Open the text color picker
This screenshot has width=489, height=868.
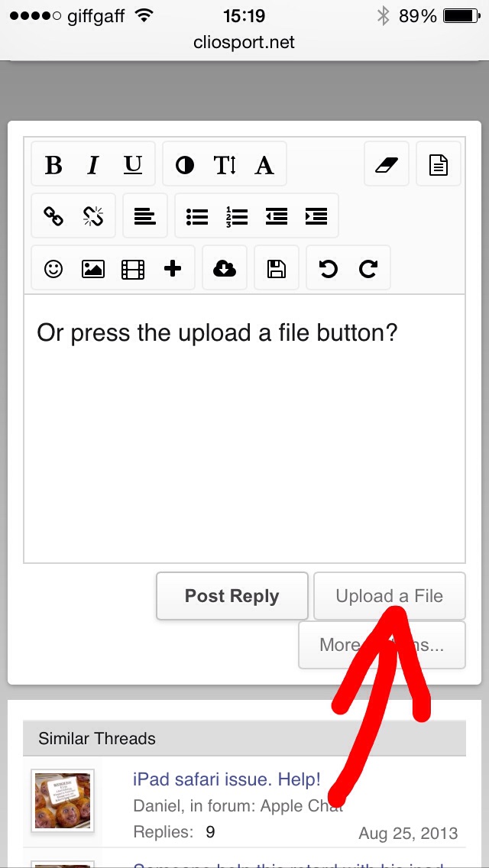pyautogui.click(x=185, y=164)
